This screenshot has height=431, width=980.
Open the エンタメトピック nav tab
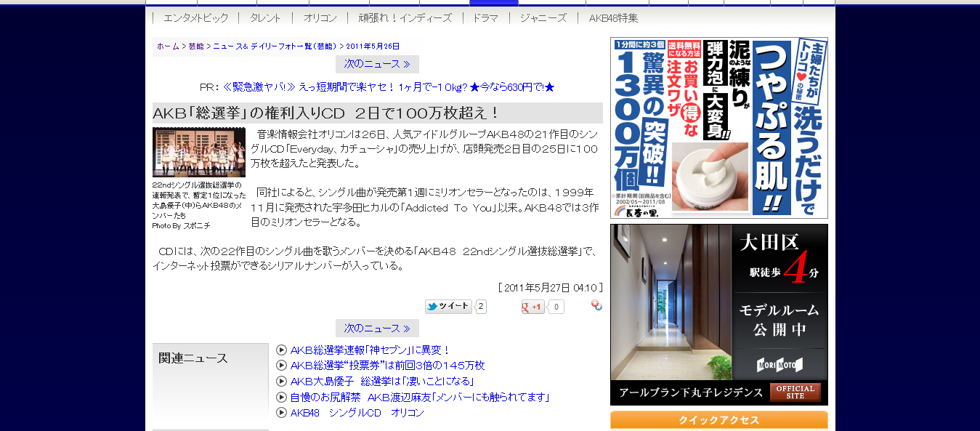click(x=195, y=18)
